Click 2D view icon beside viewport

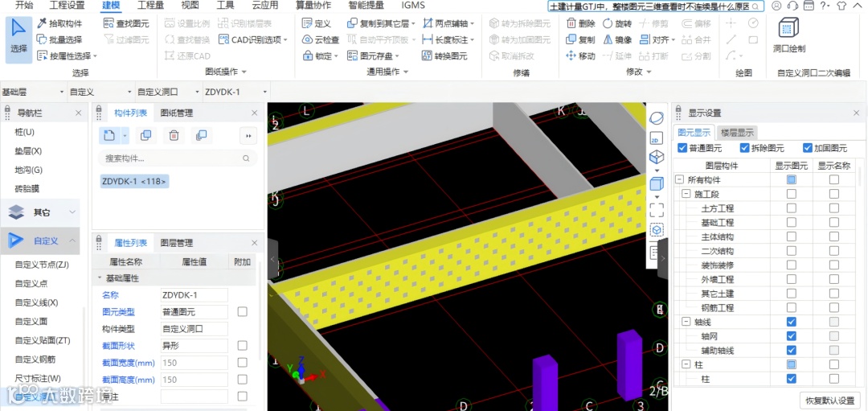[657, 138]
